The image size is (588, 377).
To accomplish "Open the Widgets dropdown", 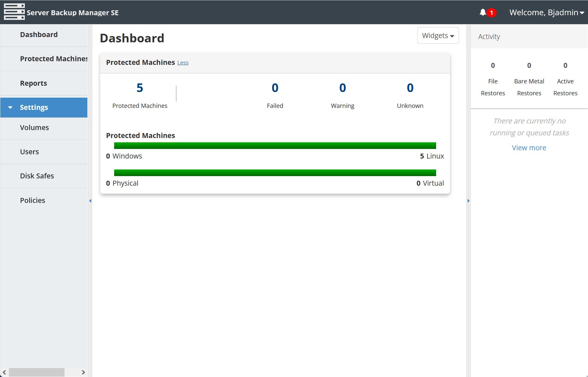I will click(438, 35).
